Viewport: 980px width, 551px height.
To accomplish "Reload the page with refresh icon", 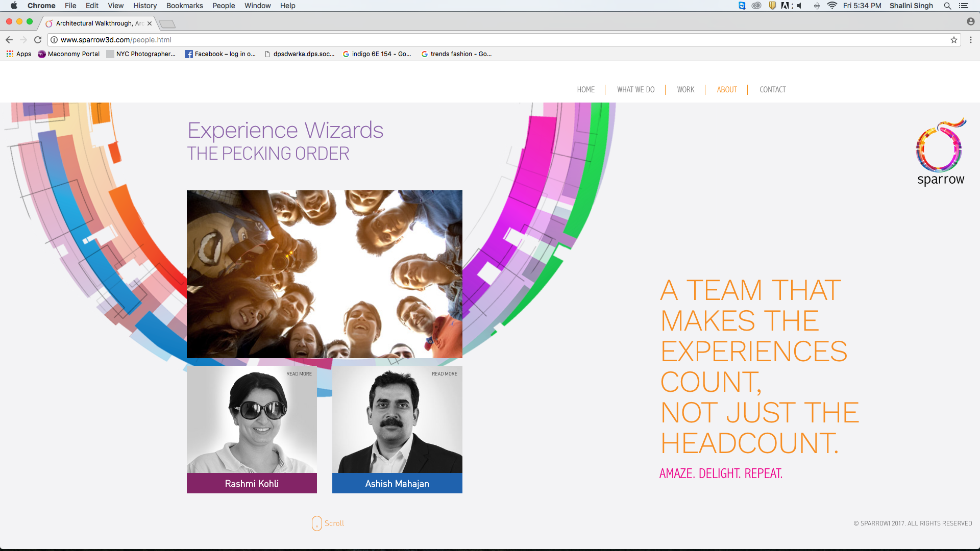I will coord(38,40).
